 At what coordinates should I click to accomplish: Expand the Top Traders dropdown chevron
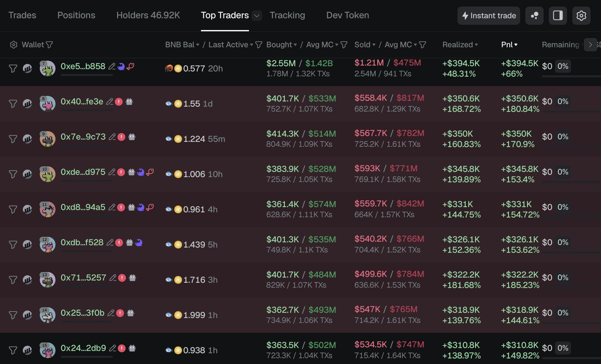257,16
